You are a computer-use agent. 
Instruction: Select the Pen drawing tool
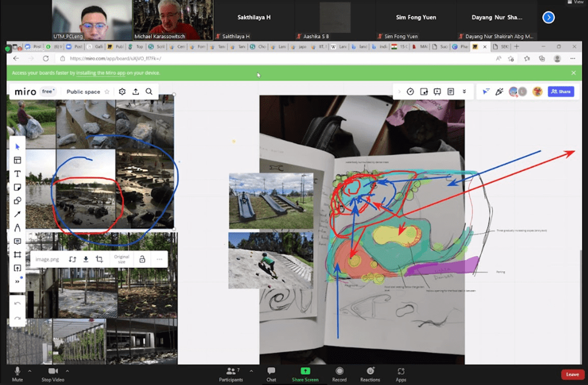coord(17,227)
